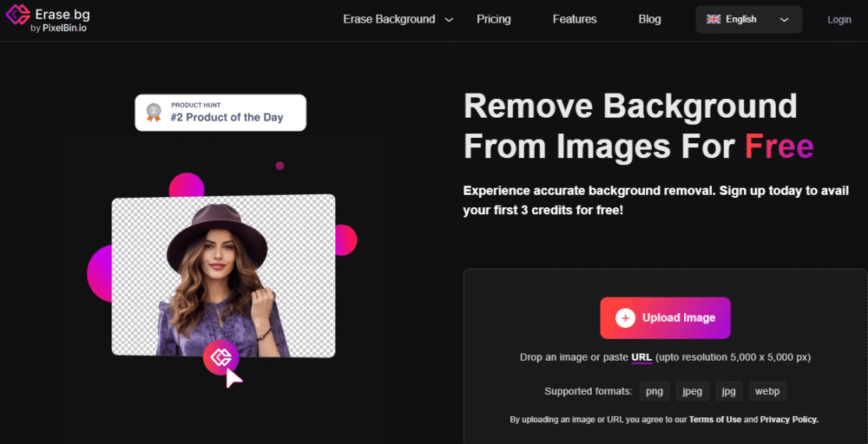Open the Features page
Image resolution: width=868 pixels, height=444 pixels.
575,19
